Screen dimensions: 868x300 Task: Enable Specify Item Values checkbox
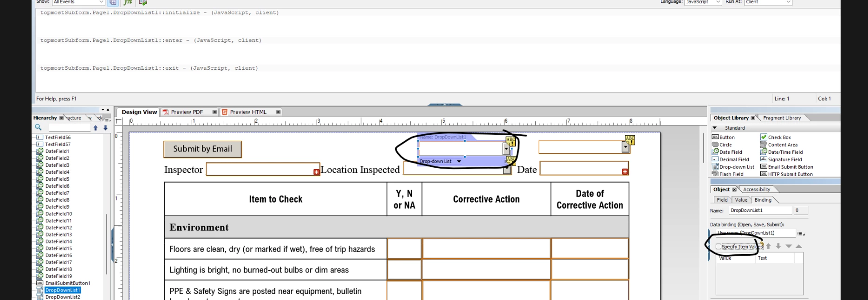pos(719,247)
